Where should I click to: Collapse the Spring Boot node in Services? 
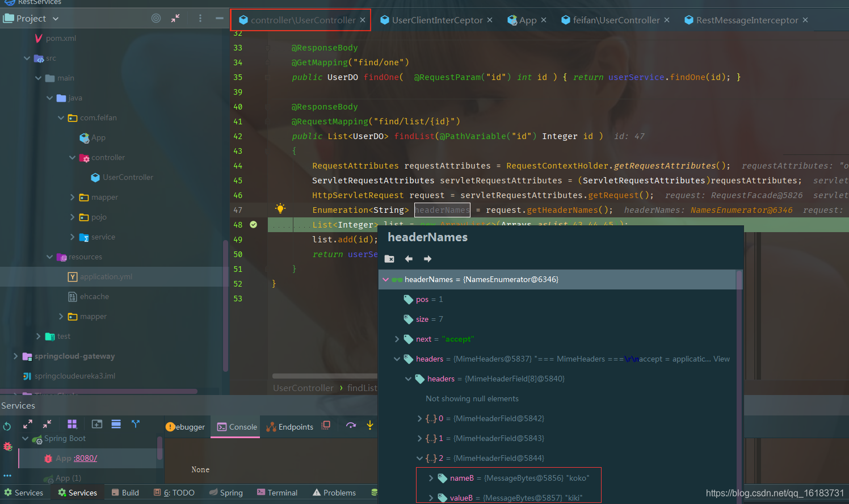click(25, 438)
